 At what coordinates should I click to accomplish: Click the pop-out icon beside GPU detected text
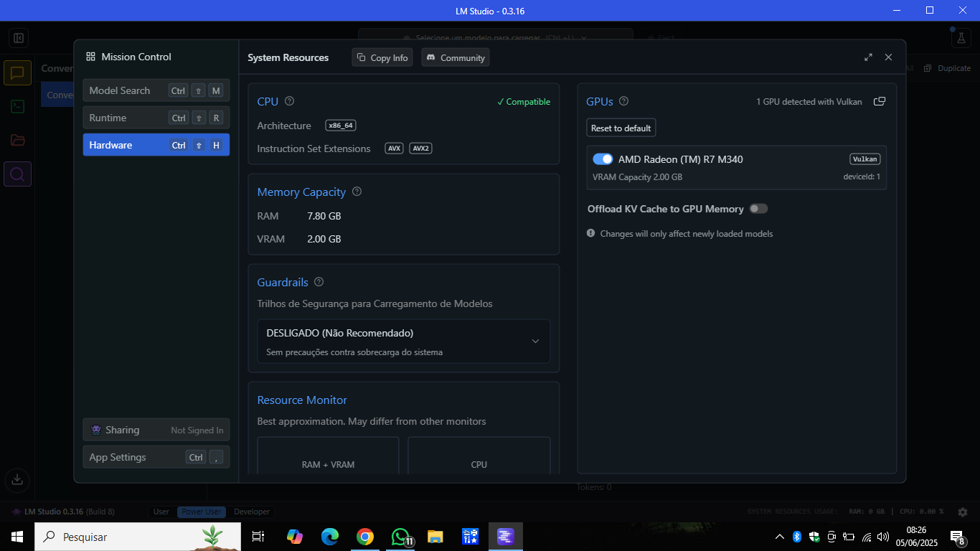pyautogui.click(x=880, y=102)
